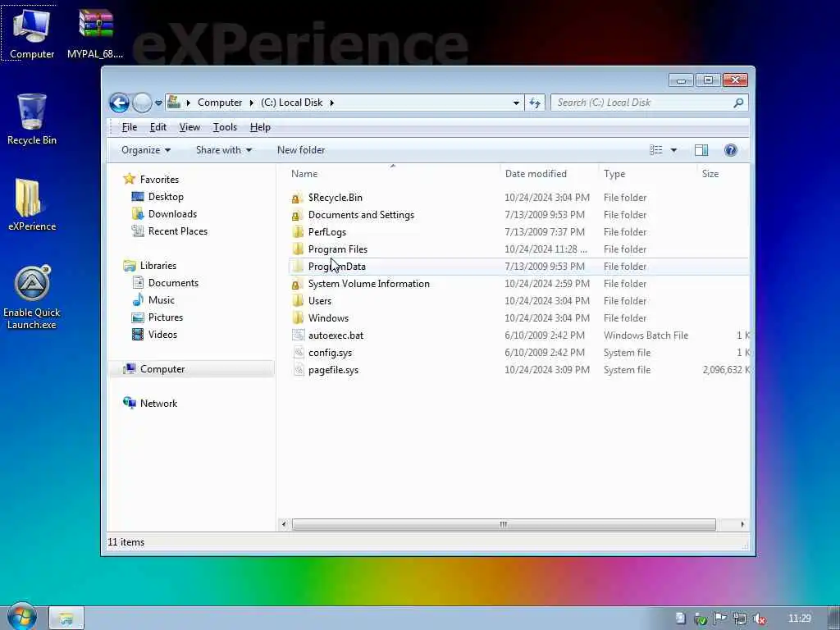This screenshot has width=840, height=630.
Task: Open the view options dropdown arrow
Action: 674,151
